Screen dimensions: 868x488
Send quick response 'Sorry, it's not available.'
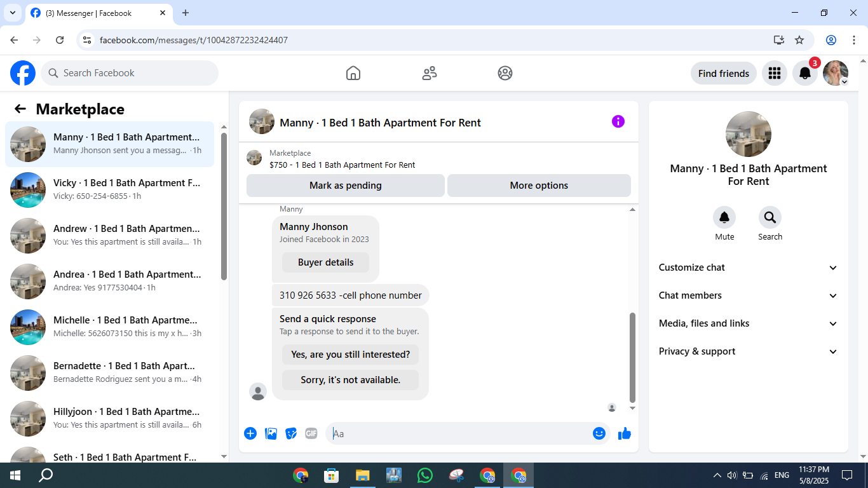[x=350, y=380]
